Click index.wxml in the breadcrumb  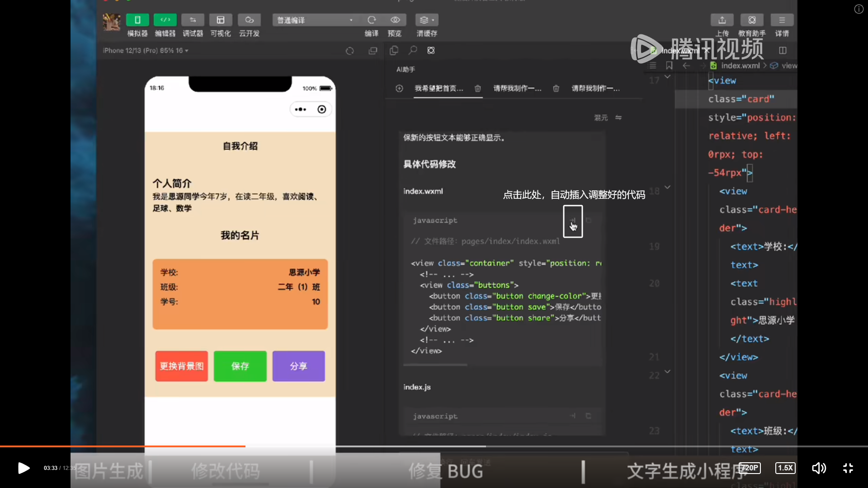click(x=740, y=66)
